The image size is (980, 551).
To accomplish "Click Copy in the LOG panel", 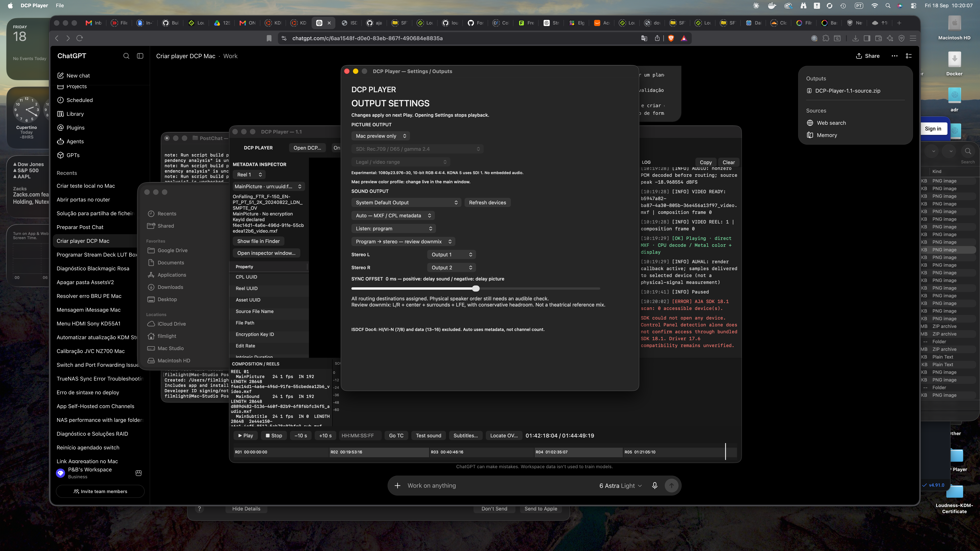I will point(705,162).
